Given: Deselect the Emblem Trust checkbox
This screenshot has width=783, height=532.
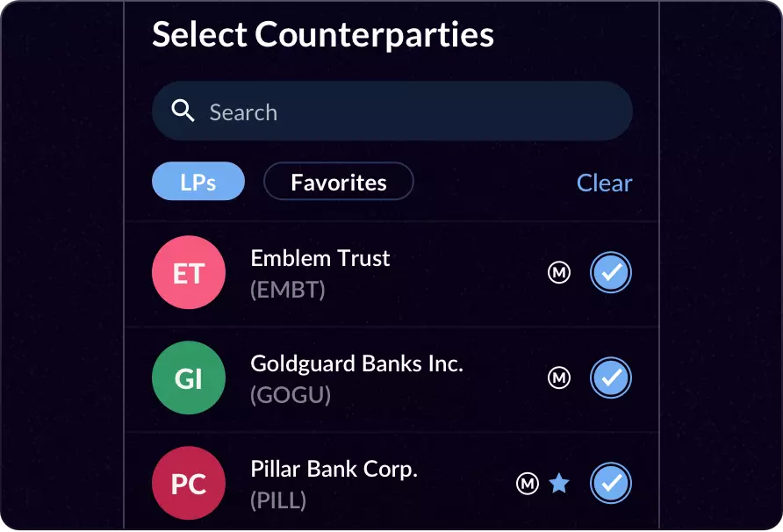Looking at the screenshot, I should [611, 272].
